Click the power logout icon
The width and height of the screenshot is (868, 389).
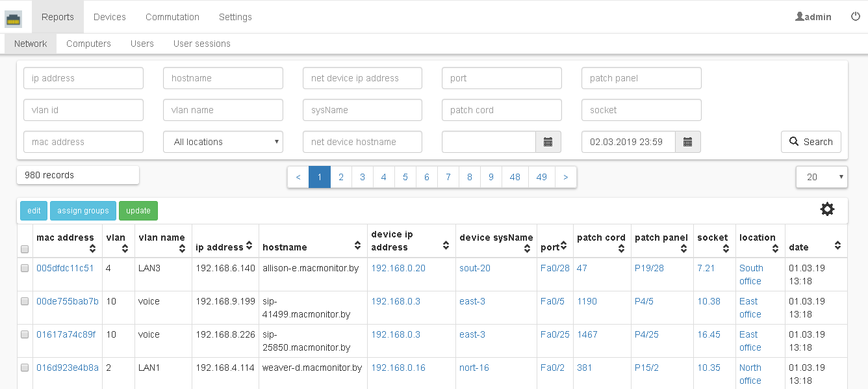(855, 17)
